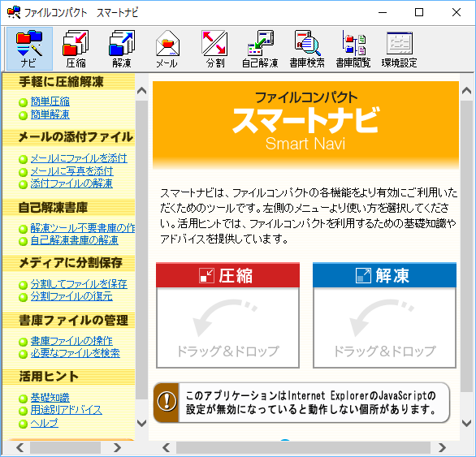Click the left panel horizontal scrollbar thumb
The image size is (476, 457).
point(65,447)
